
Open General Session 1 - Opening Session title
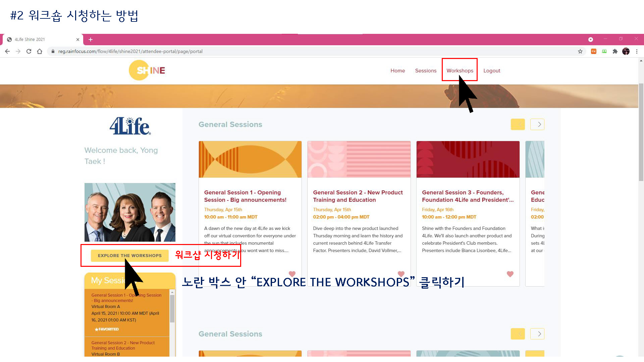[245, 196]
